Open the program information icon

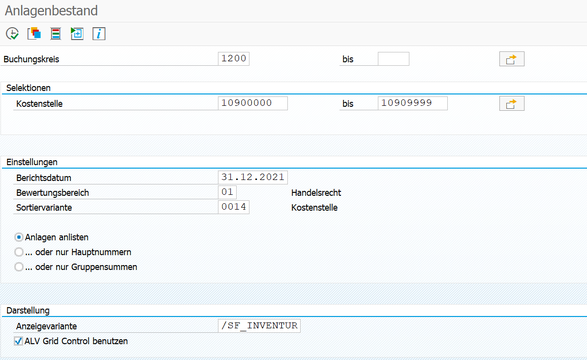[99, 34]
